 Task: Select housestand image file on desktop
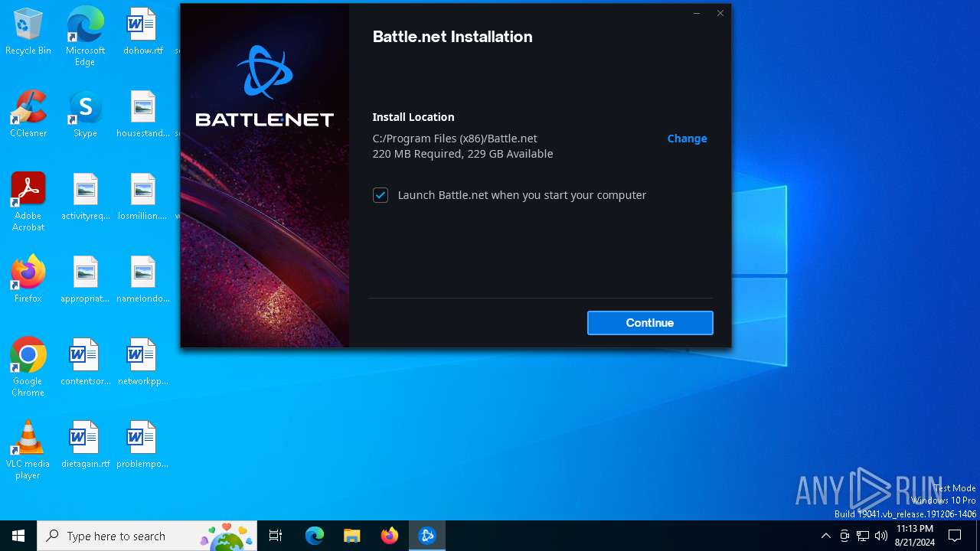click(x=142, y=115)
